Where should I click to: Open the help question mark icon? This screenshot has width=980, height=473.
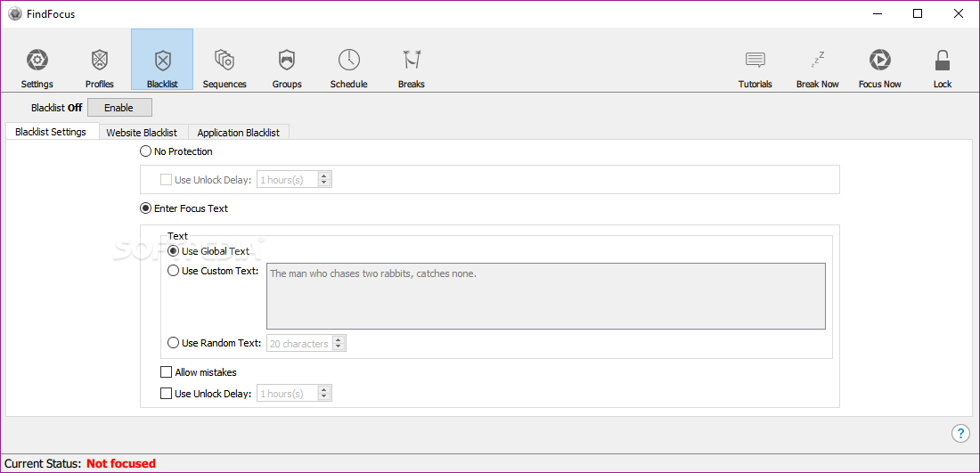pyautogui.click(x=960, y=433)
